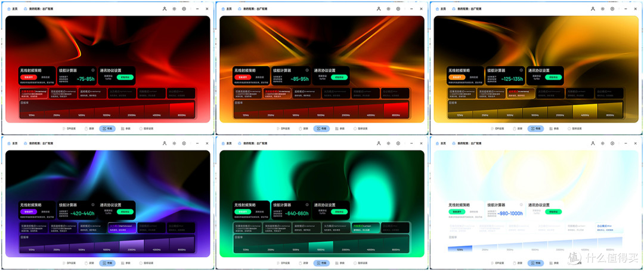Click the circular play icon in the ~75-85h window header
644x271 pixels.
(x=184, y=8)
